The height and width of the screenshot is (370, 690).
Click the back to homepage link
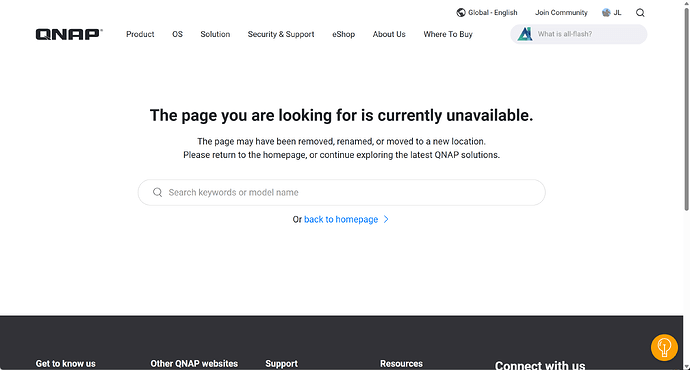tap(341, 219)
